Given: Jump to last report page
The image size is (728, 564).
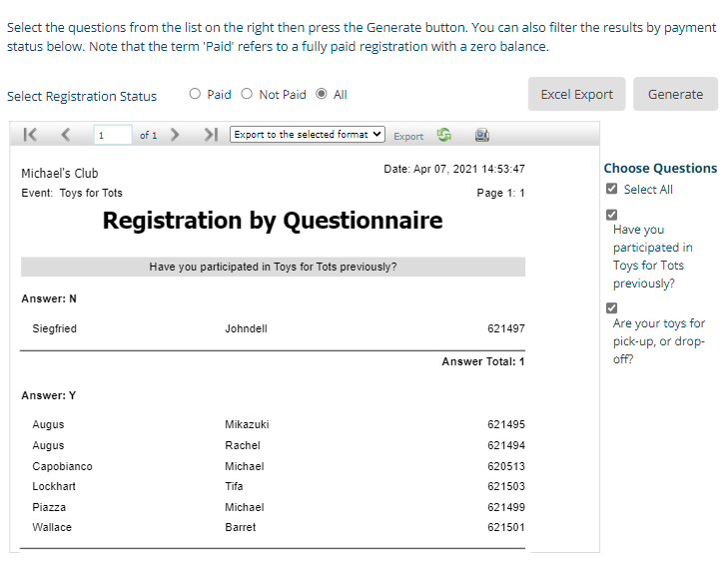Looking at the screenshot, I should [210, 135].
